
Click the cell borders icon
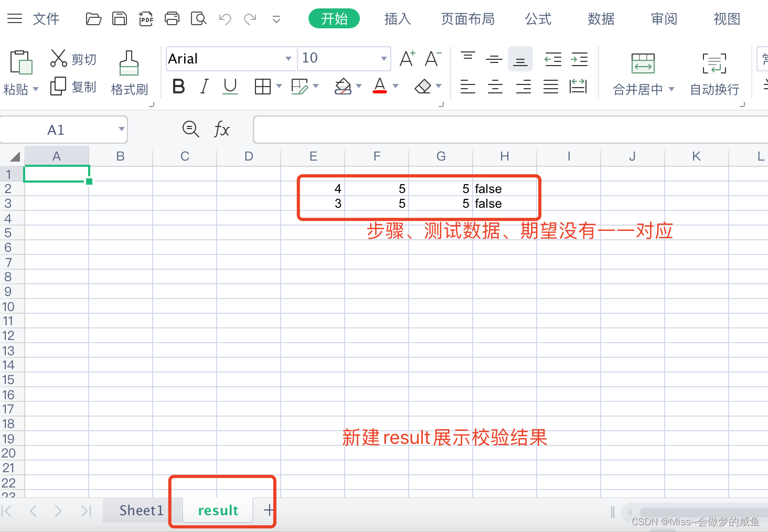pyautogui.click(x=262, y=86)
